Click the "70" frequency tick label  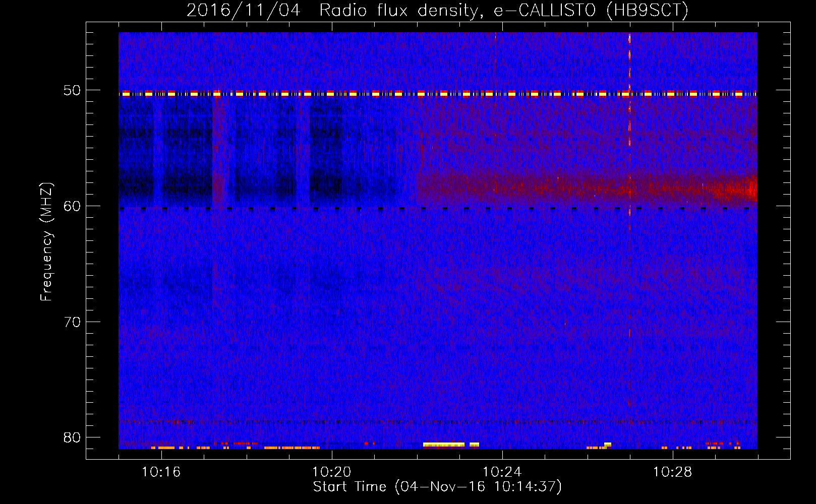[72, 322]
